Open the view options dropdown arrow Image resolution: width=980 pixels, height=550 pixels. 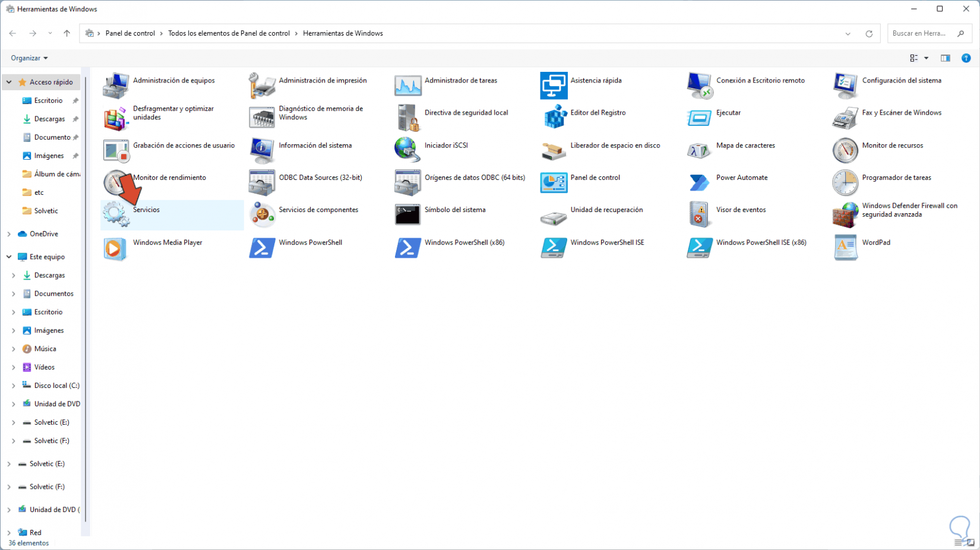point(927,58)
